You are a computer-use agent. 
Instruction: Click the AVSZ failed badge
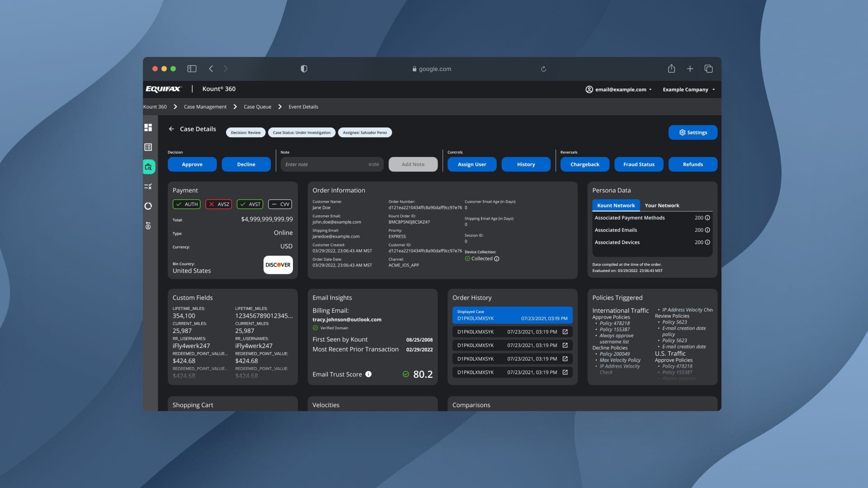[219, 204]
